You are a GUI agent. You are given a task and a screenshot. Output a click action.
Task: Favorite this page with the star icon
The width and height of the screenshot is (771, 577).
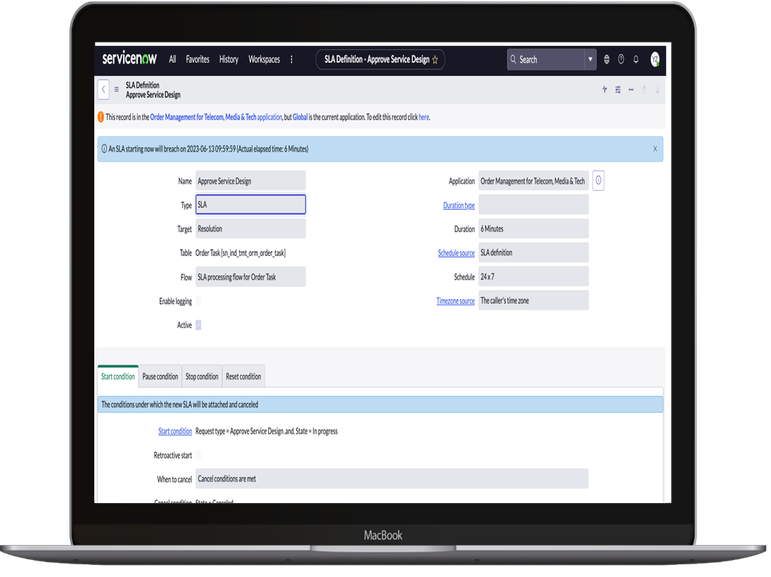click(x=435, y=60)
